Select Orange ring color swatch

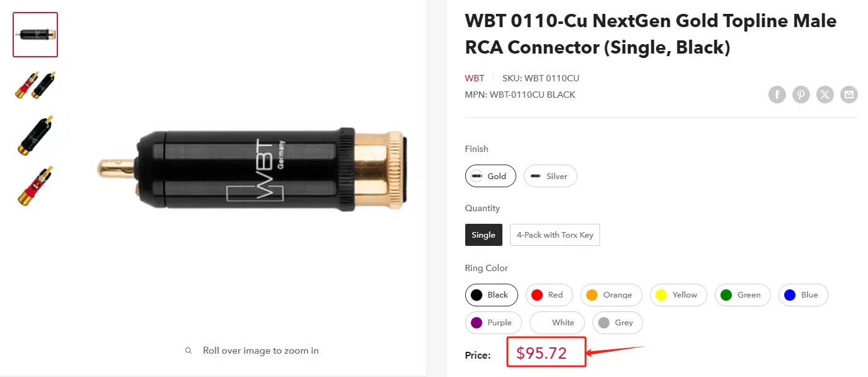(x=610, y=295)
